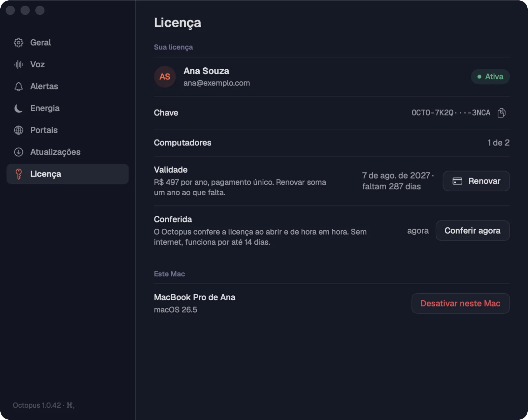Click the Ativa status badge
The height and width of the screenshot is (420, 528).
[490, 77]
